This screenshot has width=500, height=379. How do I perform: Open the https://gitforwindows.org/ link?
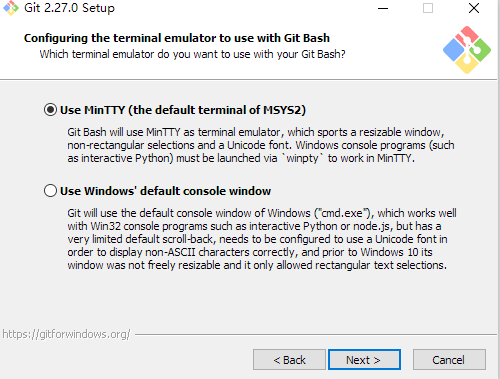tap(66, 334)
